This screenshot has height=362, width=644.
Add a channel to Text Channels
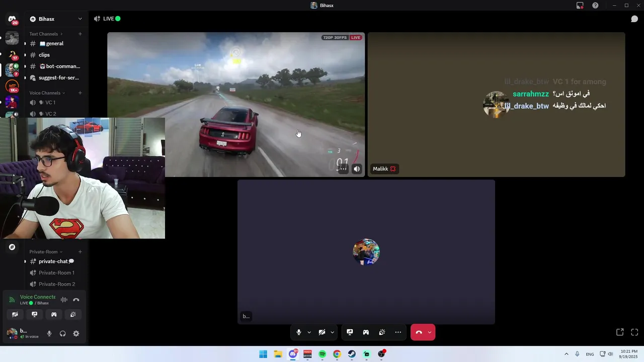pyautogui.click(x=80, y=34)
